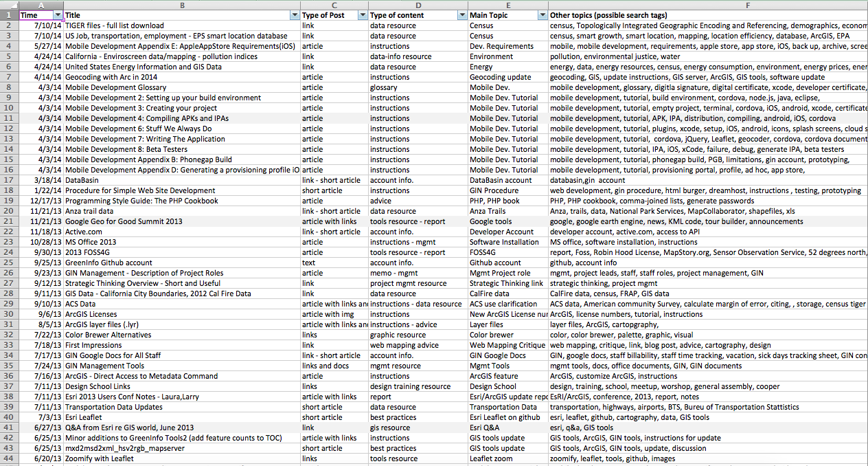Select the '2013 FOSS4G' title cell
This screenshot has width=868, height=466.
pyautogui.click(x=182, y=252)
